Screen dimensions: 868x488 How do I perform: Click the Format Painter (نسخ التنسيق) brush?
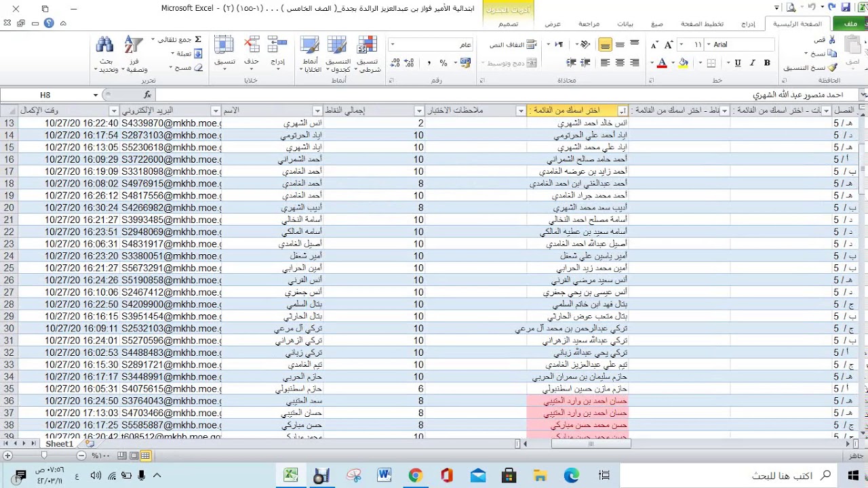click(833, 68)
